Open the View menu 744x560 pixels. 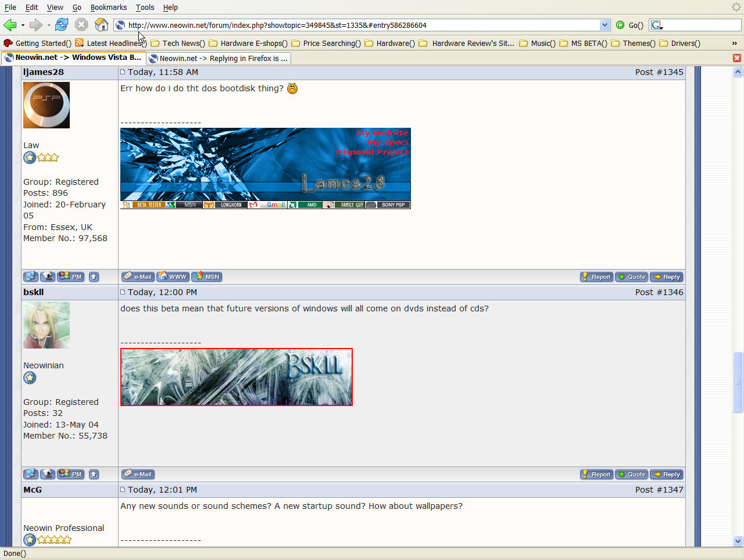(55, 7)
